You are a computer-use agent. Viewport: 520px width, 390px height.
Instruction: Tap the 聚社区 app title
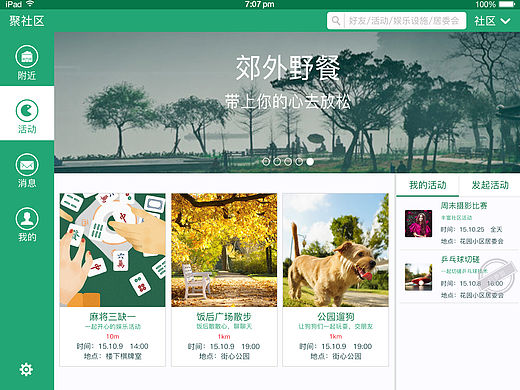tap(27, 21)
